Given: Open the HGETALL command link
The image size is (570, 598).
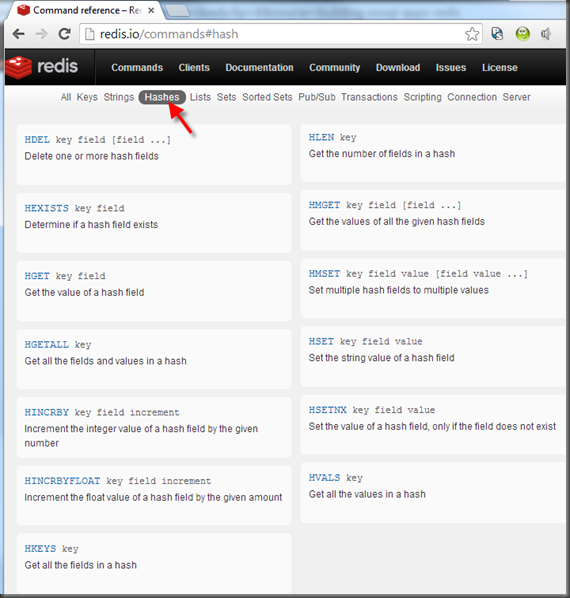Looking at the screenshot, I should 47,345.
